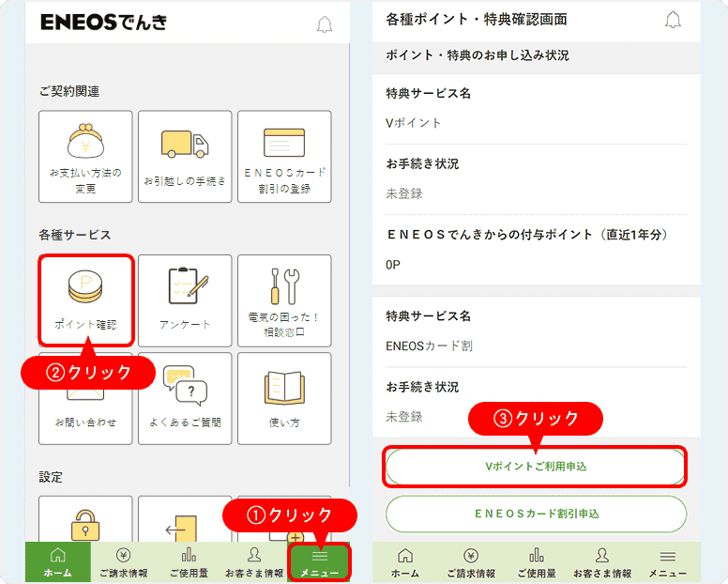Open the ポイント確認 coin tile
This screenshot has width=728, height=584.
pos(86,300)
